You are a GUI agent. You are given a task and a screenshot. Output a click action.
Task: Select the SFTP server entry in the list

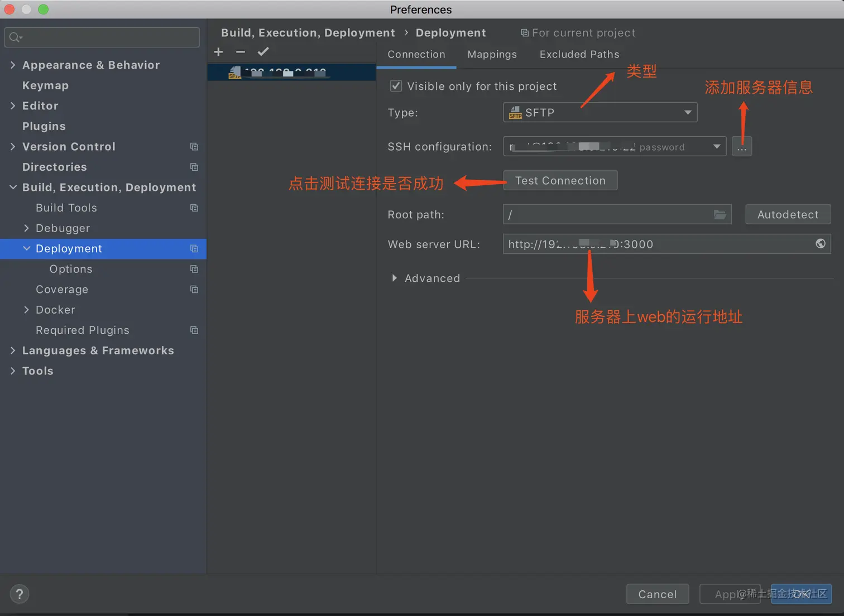click(291, 73)
